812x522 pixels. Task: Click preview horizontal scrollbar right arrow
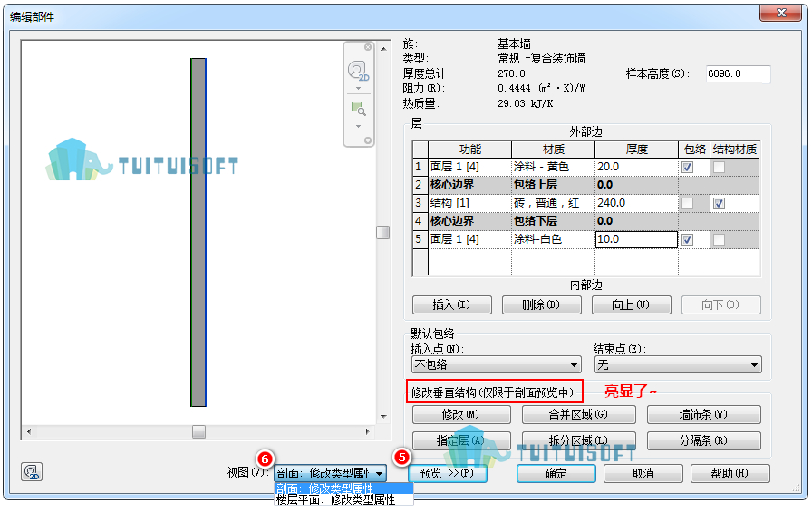pyautogui.click(x=367, y=431)
